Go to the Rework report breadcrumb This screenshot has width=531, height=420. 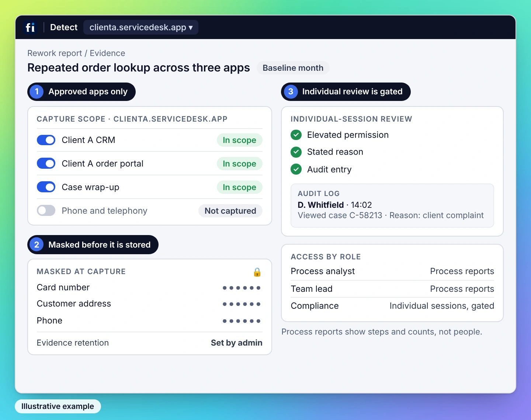pos(55,53)
